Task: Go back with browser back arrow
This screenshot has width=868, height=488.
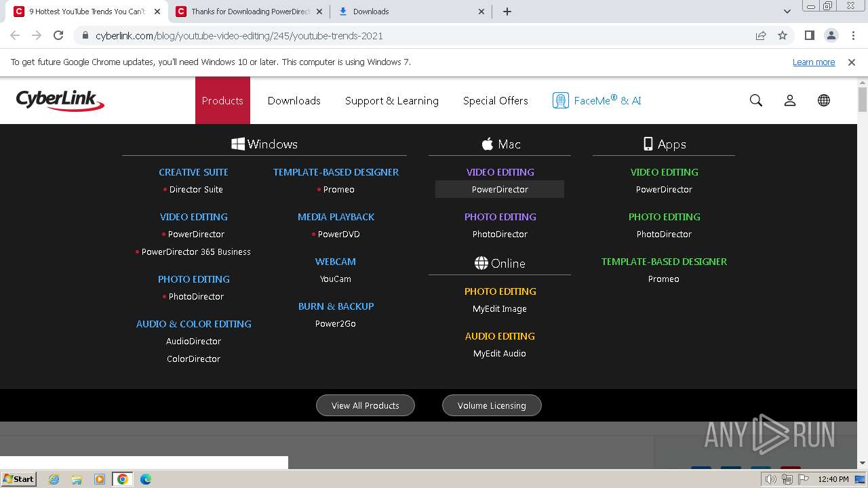Action: [x=15, y=36]
